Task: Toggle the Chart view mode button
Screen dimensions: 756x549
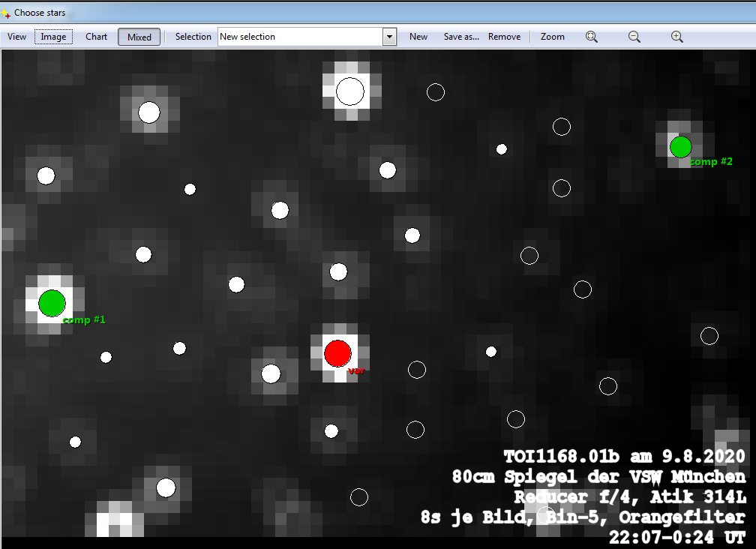Action: (96, 37)
